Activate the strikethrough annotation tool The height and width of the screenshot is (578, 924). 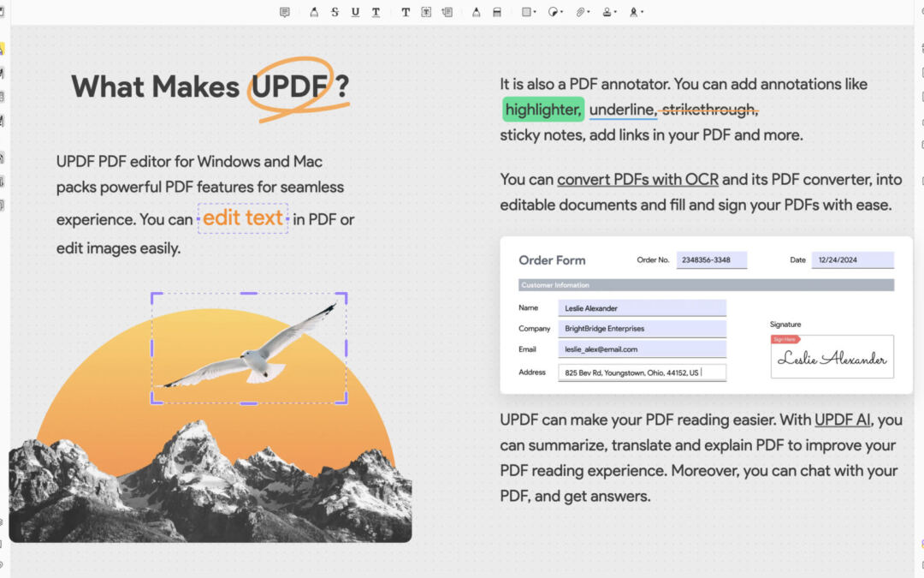335,12
